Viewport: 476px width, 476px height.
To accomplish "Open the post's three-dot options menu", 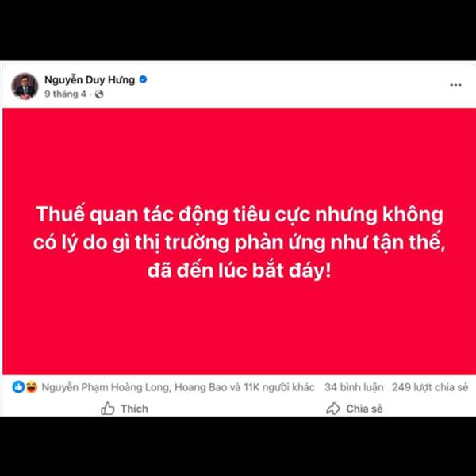I will click(455, 85).
